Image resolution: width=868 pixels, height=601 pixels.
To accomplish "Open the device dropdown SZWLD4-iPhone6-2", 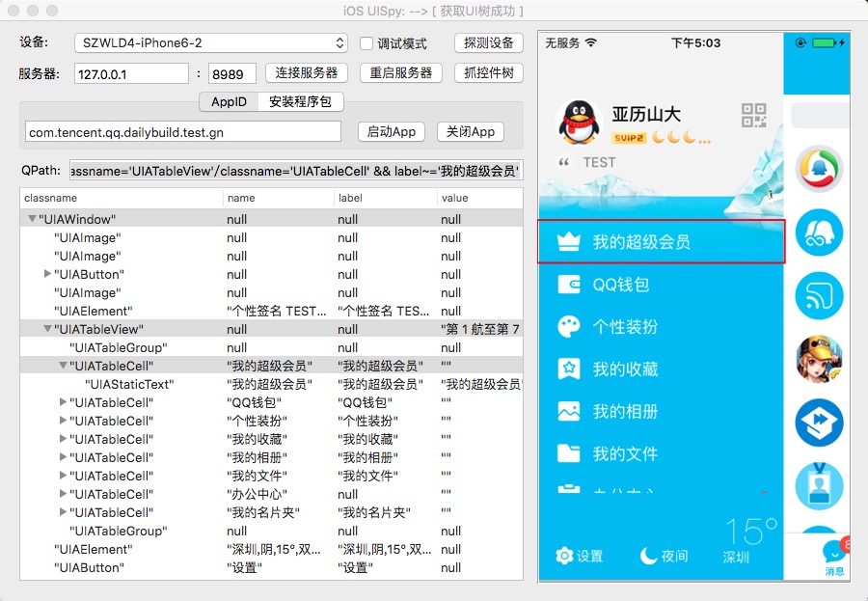I will (x=211, y=43).
